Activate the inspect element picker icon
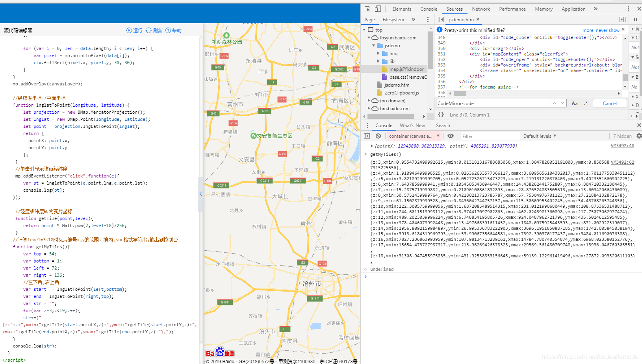This screenshot has width=642, height=364. click(x=367, y=9)
